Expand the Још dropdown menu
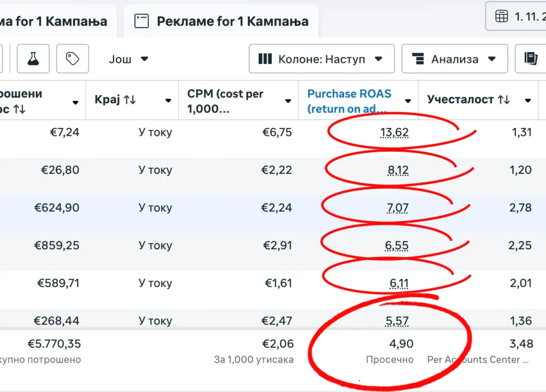The image size is (546, 392). 129,59
